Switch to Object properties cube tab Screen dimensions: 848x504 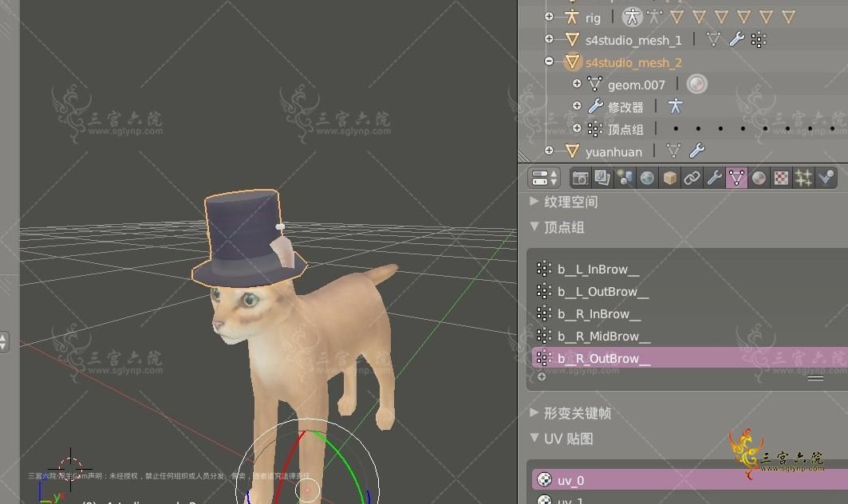click(x=669, y=178)
